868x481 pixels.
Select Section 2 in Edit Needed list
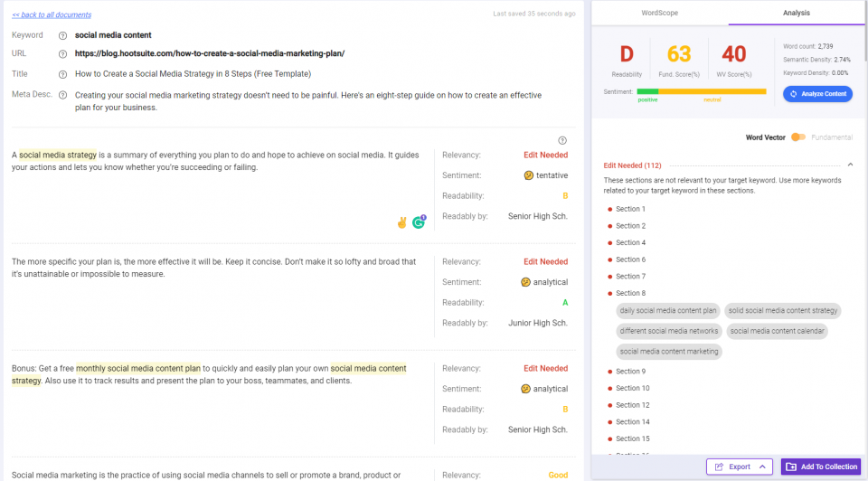630,226
